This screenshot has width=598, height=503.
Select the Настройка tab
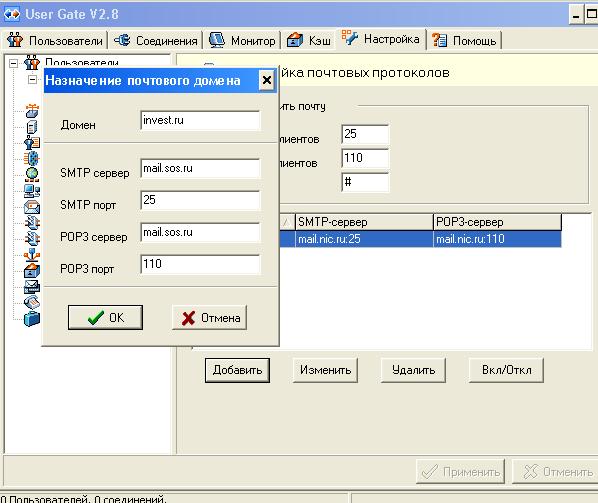(x=381, y=39)
